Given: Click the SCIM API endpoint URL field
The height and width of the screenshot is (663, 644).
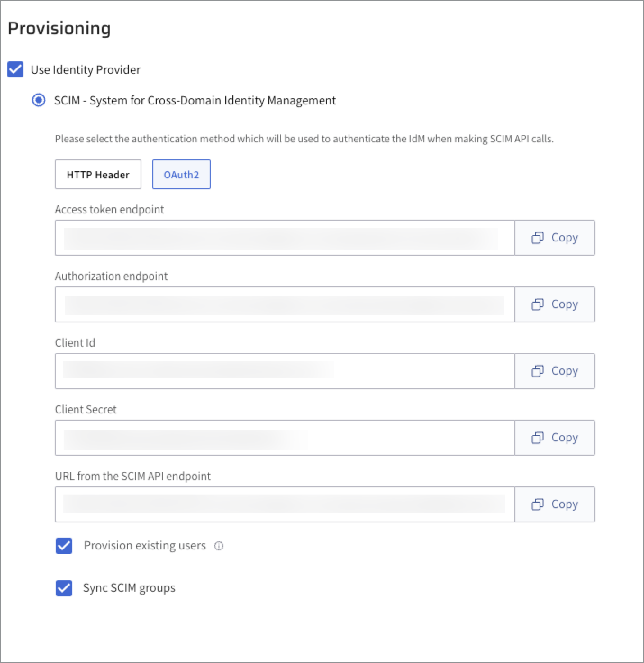Looking at the screenshot, I should (x=285, y=504).
